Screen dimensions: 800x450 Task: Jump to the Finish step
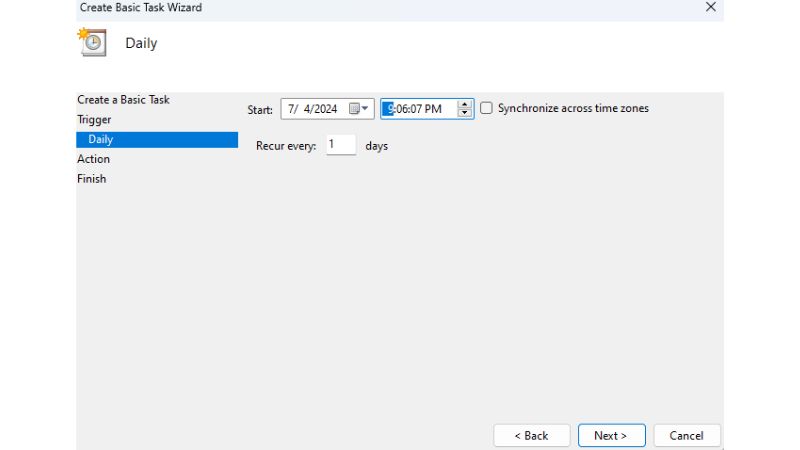pyautogui.click(x=91, y=179)
